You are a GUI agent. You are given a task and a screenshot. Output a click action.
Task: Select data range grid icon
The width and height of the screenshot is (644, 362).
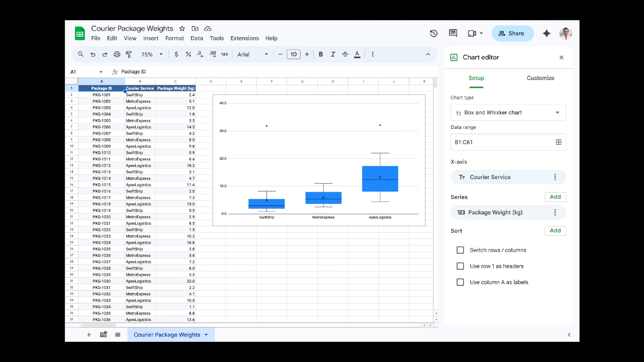(x=559, y=142)
